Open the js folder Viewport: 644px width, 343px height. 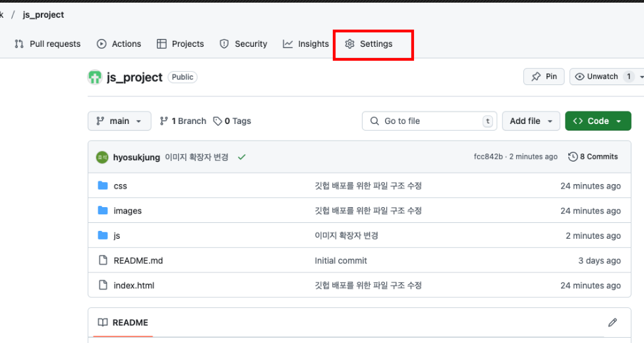[117, 235]
